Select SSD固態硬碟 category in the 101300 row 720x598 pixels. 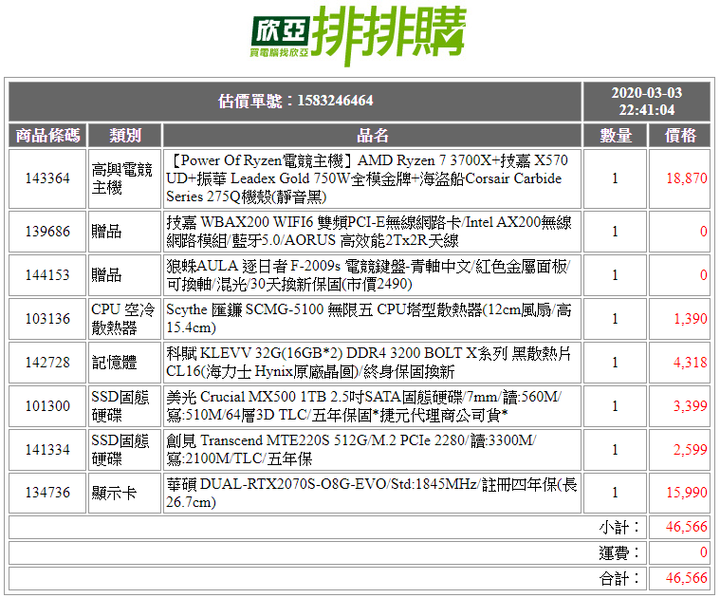(120, 406)
